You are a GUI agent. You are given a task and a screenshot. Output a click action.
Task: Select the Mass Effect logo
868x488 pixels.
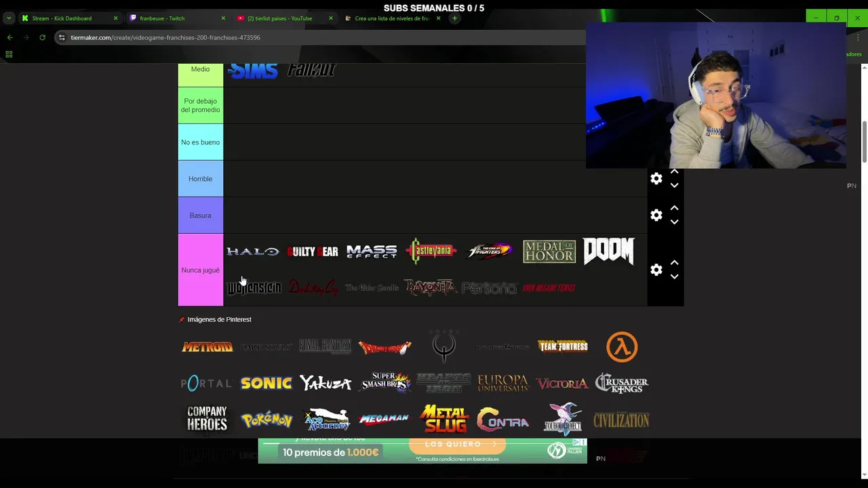coord(372,251)
